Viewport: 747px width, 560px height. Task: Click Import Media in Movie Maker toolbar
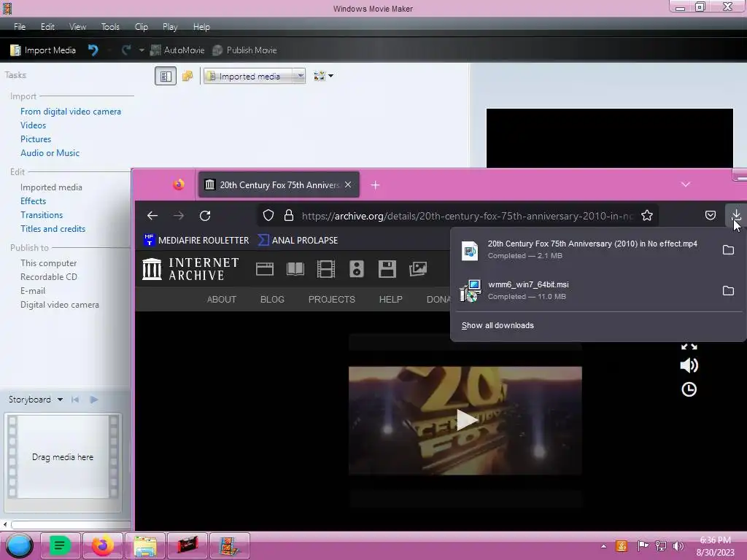click(43, 50)
